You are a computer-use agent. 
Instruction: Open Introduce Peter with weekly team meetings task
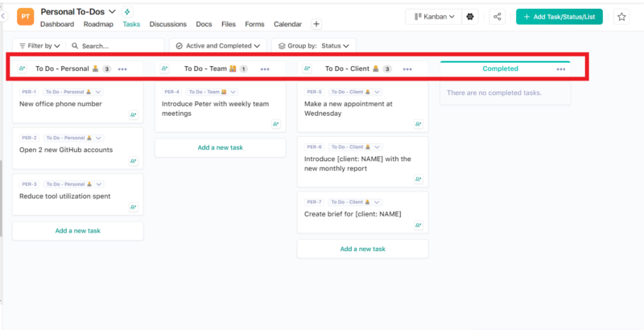point(215,109)
